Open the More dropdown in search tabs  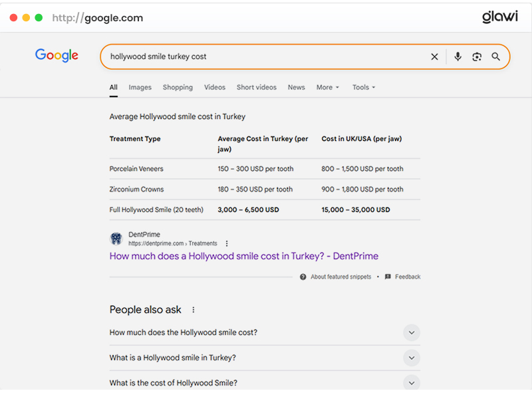pyautogui.click(x=327, y=87)
